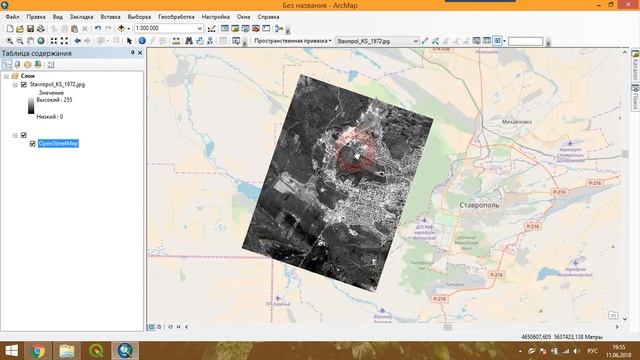The image size is (640, 360).
Task: Open the Вид menu
Action: tap(58, 17)
